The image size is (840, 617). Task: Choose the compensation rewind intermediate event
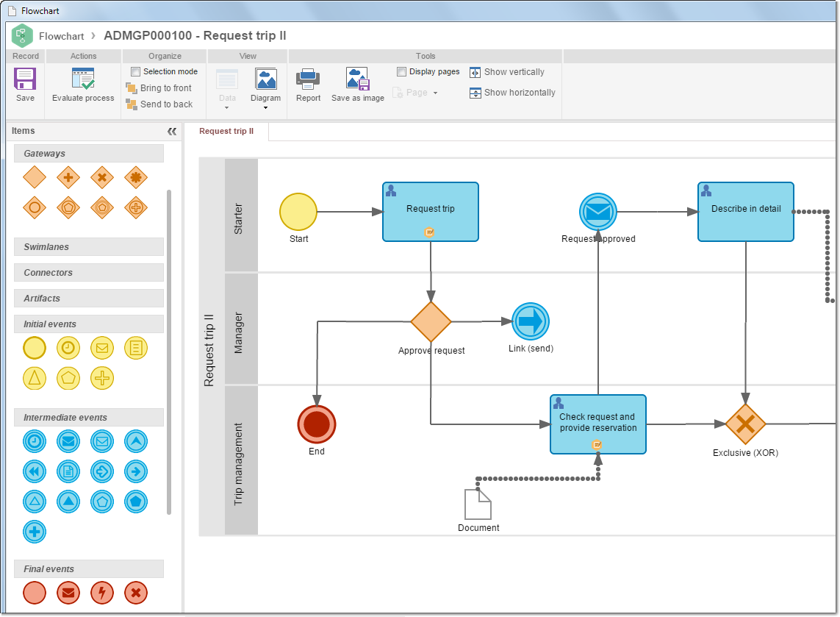click(35, 471)
